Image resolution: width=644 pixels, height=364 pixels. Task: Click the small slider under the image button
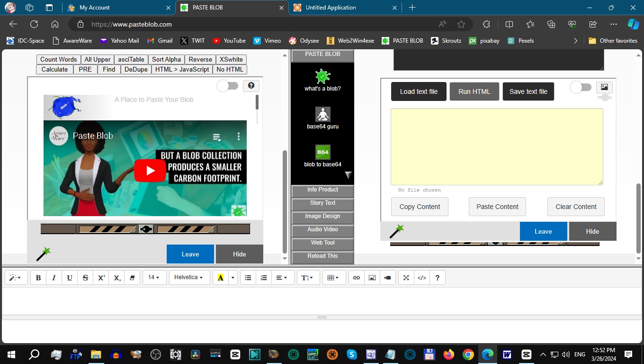coord(605,97)
